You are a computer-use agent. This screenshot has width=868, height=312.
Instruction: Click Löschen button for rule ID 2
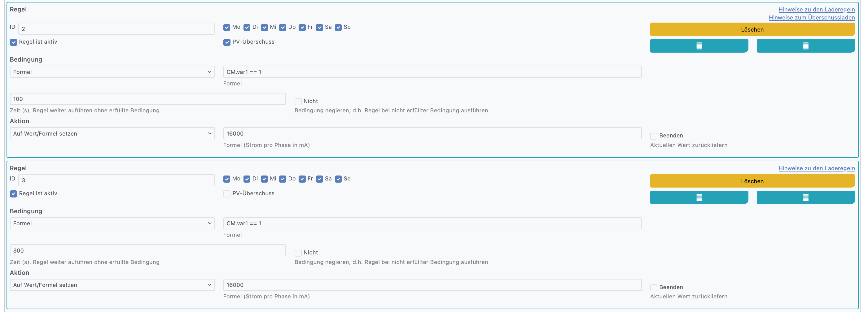(752, 29)
